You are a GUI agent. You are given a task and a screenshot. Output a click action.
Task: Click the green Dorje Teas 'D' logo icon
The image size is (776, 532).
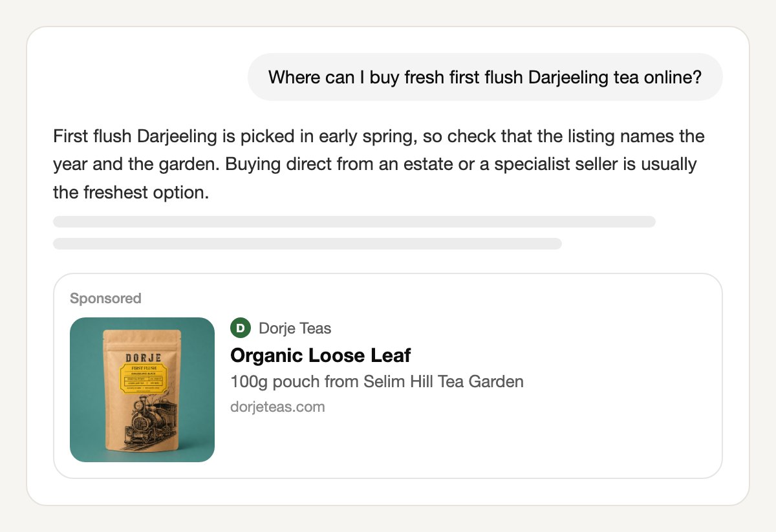pyautogui.click(x=240, y=328)
